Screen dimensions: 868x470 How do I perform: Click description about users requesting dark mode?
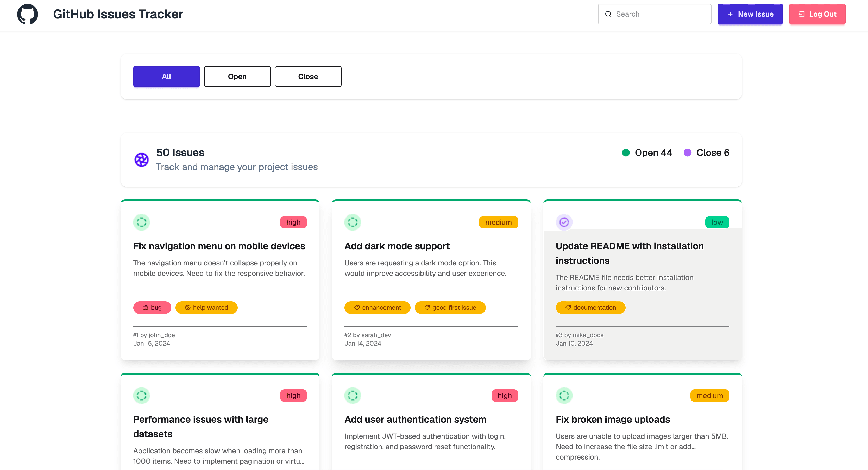click(x=425, y=268)
